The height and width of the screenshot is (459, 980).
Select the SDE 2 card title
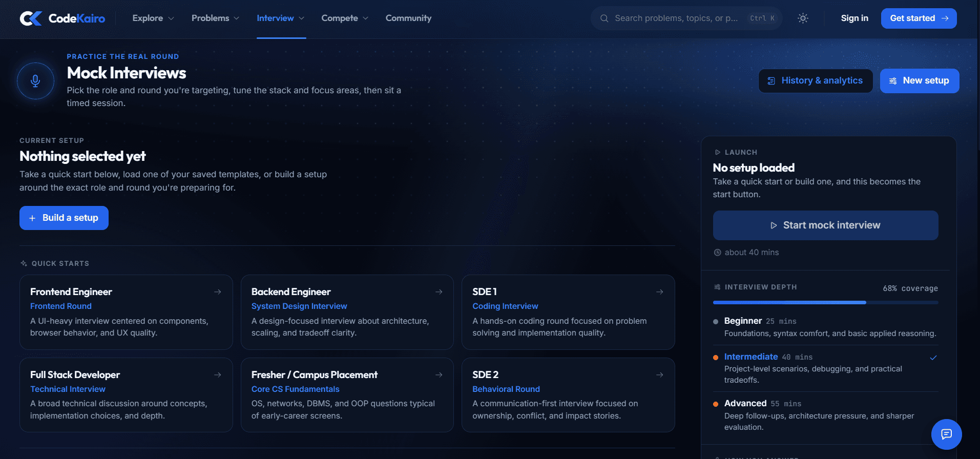[486, 375]
